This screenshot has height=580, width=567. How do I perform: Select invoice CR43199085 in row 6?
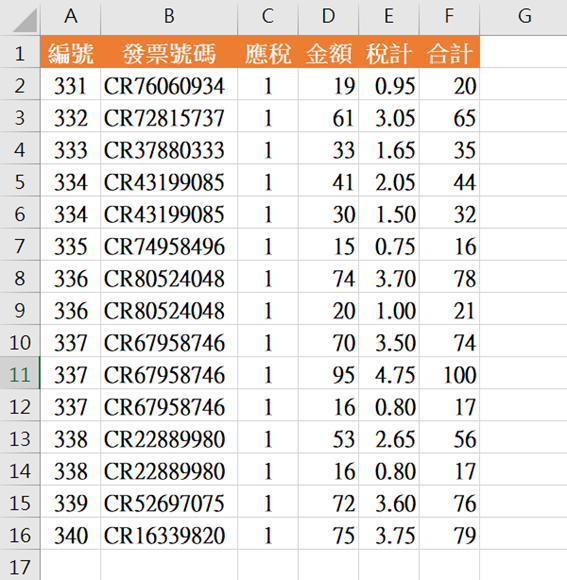coord(169,212)
